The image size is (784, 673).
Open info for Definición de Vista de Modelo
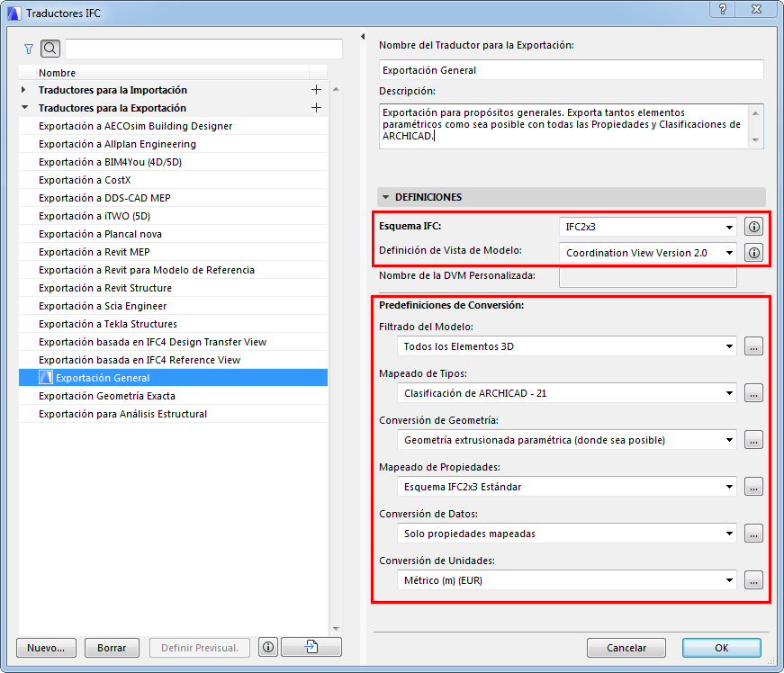tap(754, 253)
